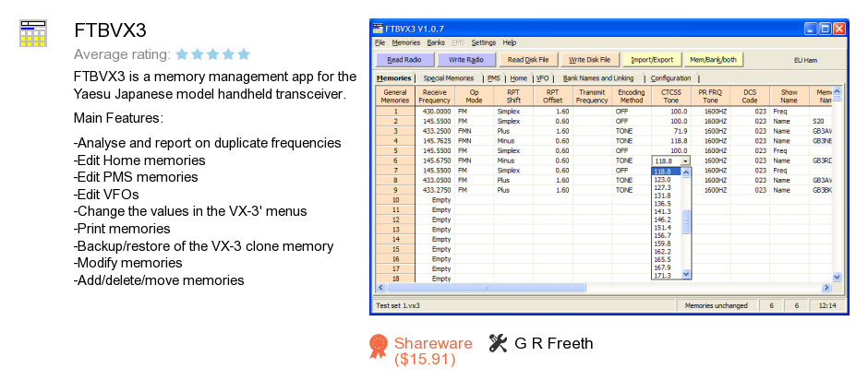The width and height of the screenshot is (868, 392).
Task: Click the fifth rating star
Action: (x=244, y=54)
